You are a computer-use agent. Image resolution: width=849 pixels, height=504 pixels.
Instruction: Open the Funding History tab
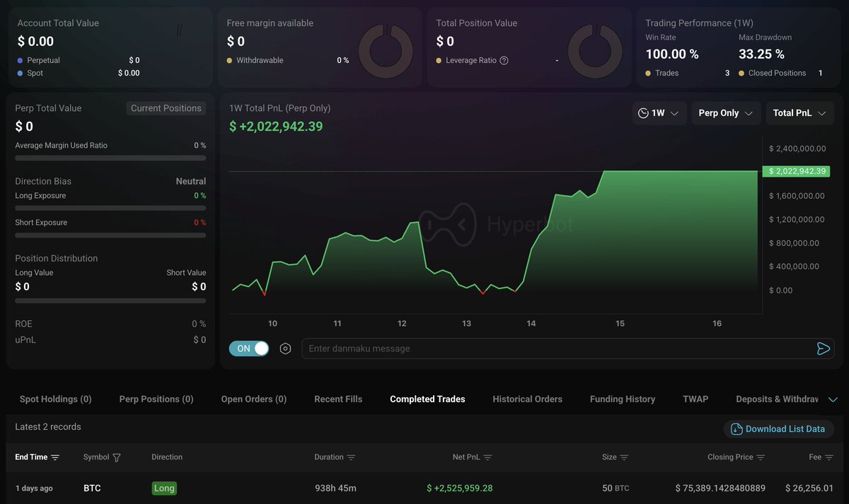click(622, 399)
